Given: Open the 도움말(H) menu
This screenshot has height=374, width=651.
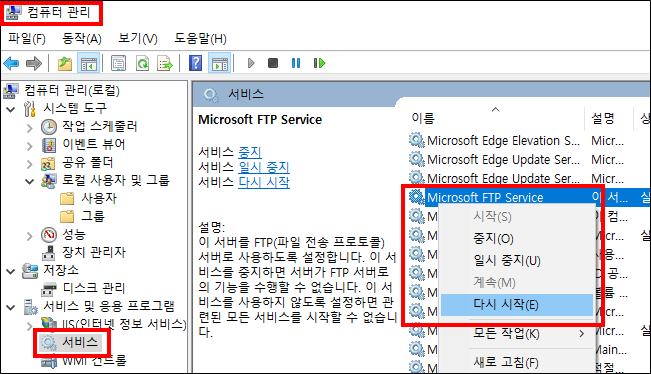Looking at the screenshot, I should point(200,39).
